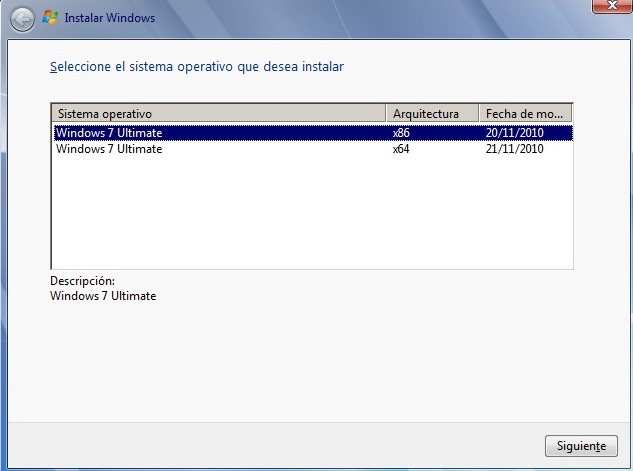Click the x64 architecture cell
This screenshot has height=471, width=633.
point(401,149)
